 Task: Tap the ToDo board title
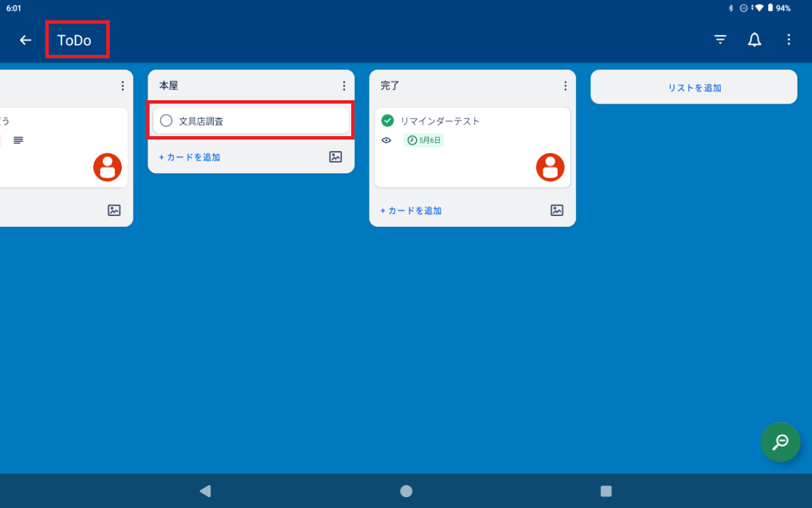[76, 39]
